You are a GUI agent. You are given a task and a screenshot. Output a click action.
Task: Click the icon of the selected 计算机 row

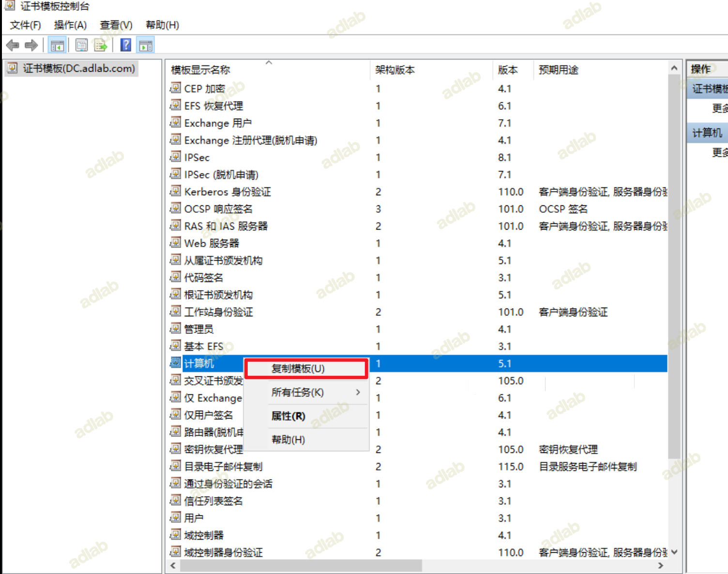click(175, 363)
